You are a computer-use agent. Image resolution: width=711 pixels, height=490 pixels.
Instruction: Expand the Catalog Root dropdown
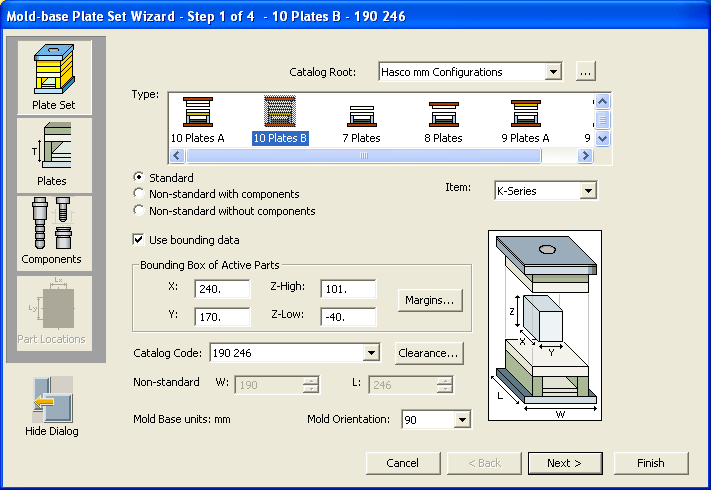(553, 72)
